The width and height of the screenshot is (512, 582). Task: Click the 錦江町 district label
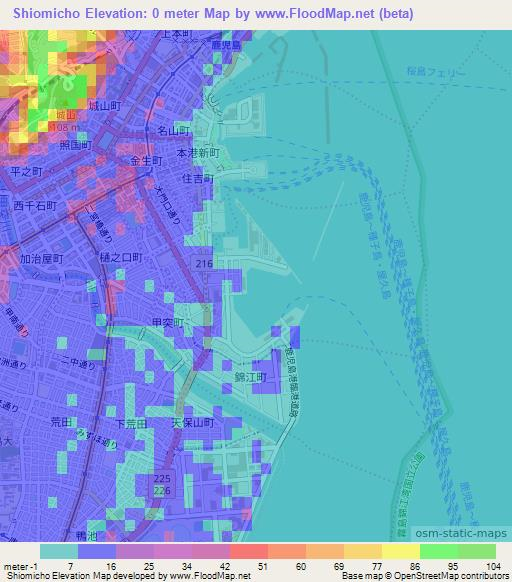click(251, 377)
